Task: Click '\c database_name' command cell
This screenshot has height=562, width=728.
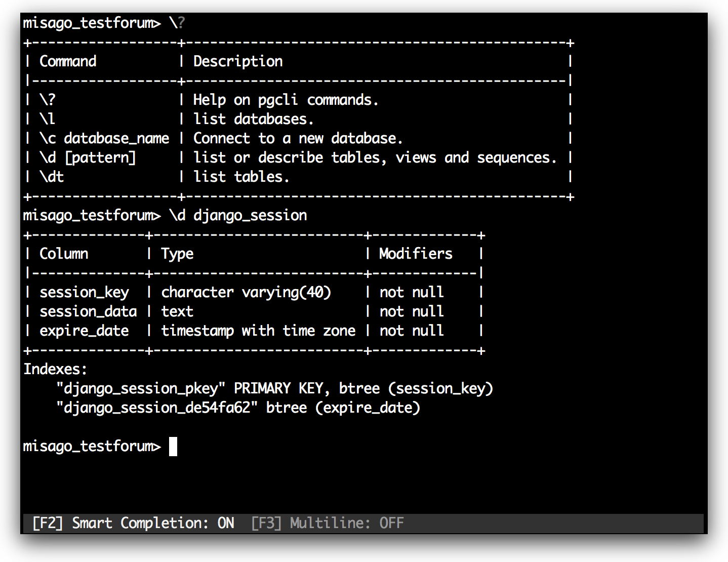Action: coord(104,138)
